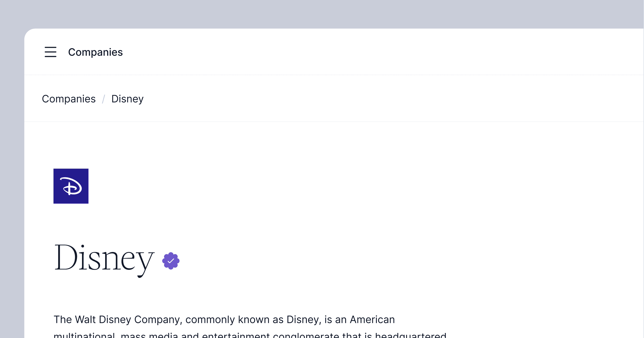This screenshot has height=338, width=644.
Task: Click the Companies header title
Action: (x=95, y=52)
